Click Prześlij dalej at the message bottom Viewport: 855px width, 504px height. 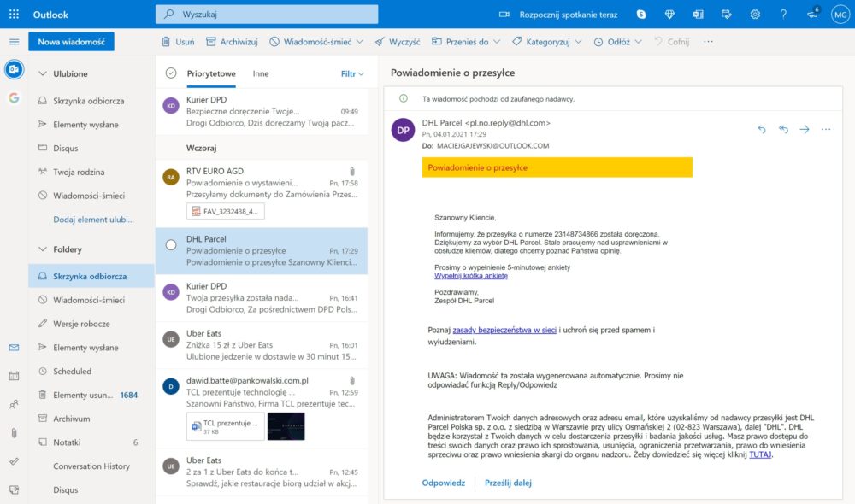508,483
